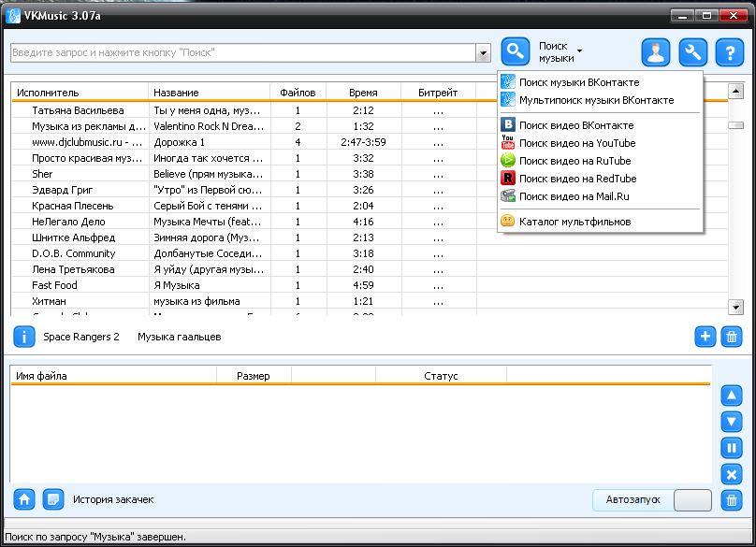This screenshot has width=756, height=547.
Task: Move download up with up-arrow icon
Action: (732, 396)
